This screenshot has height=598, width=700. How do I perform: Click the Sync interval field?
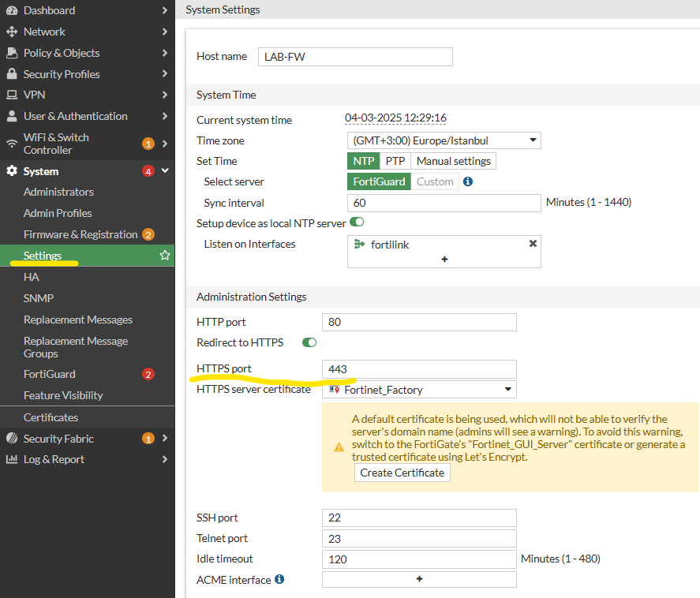(444, 203)
